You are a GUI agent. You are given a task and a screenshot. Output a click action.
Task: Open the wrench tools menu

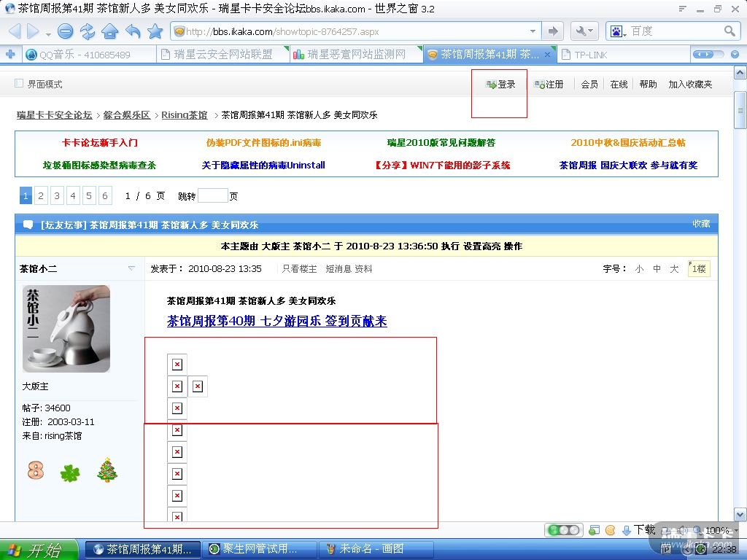tap(584, 31)
